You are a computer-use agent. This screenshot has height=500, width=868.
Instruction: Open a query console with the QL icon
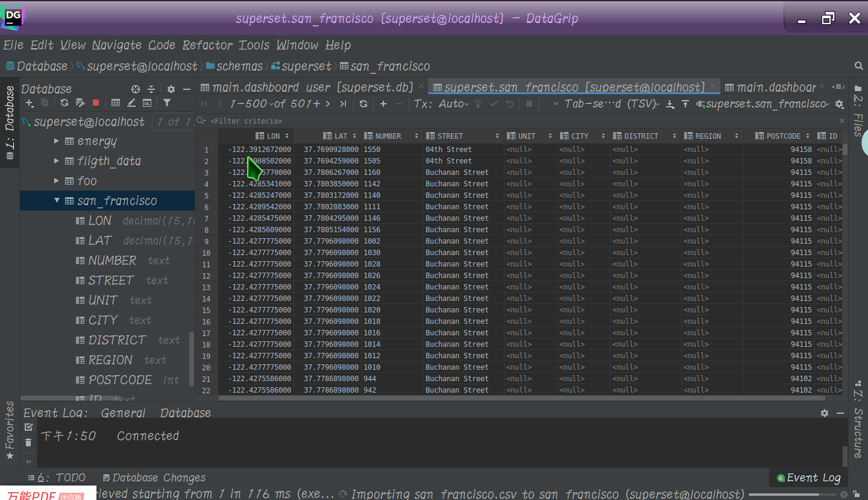tap(148, 103)
